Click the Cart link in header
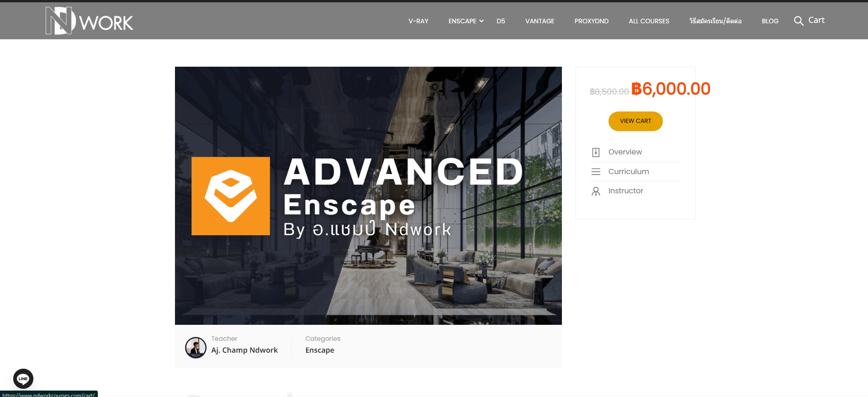Screen dimensions: 868x397 [816, 20]
